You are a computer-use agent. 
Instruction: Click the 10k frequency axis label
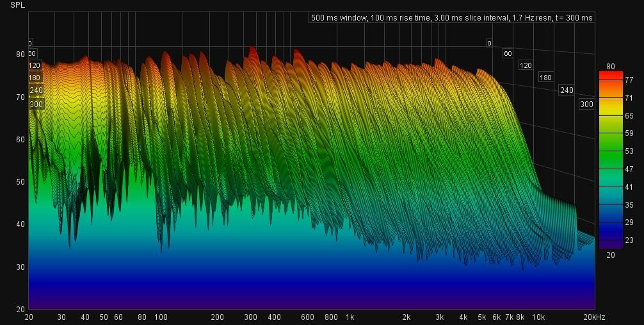click(x=538, y=317)
